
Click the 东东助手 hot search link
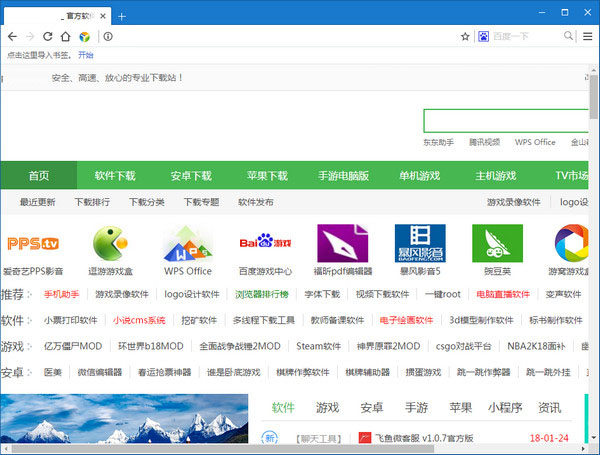(x=438, y=142)
